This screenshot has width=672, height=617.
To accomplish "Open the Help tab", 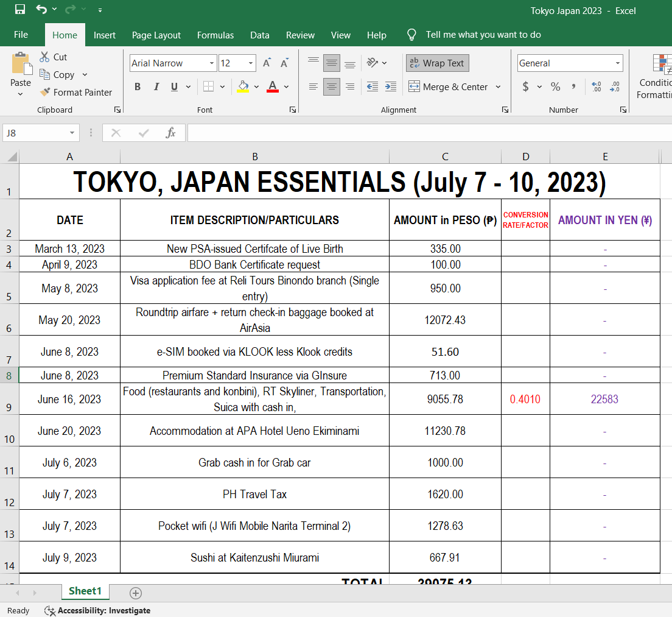I will [376, 35].
